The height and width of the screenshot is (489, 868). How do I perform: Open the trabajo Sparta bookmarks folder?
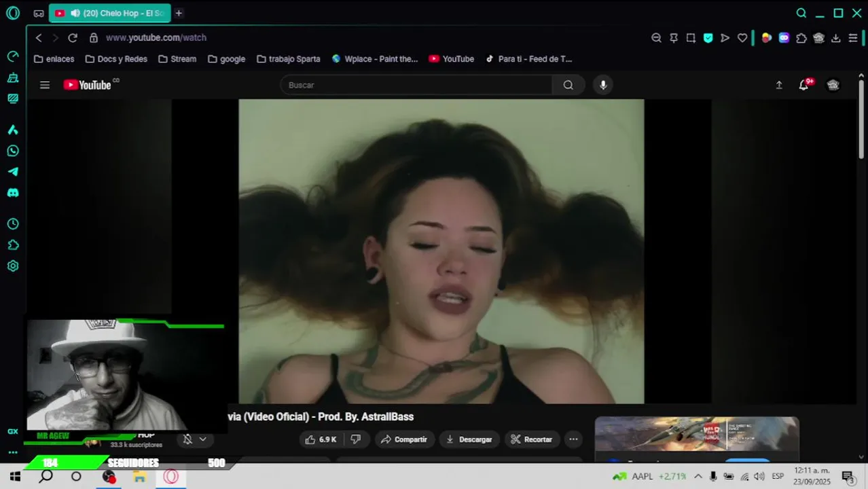pos(289,59)
